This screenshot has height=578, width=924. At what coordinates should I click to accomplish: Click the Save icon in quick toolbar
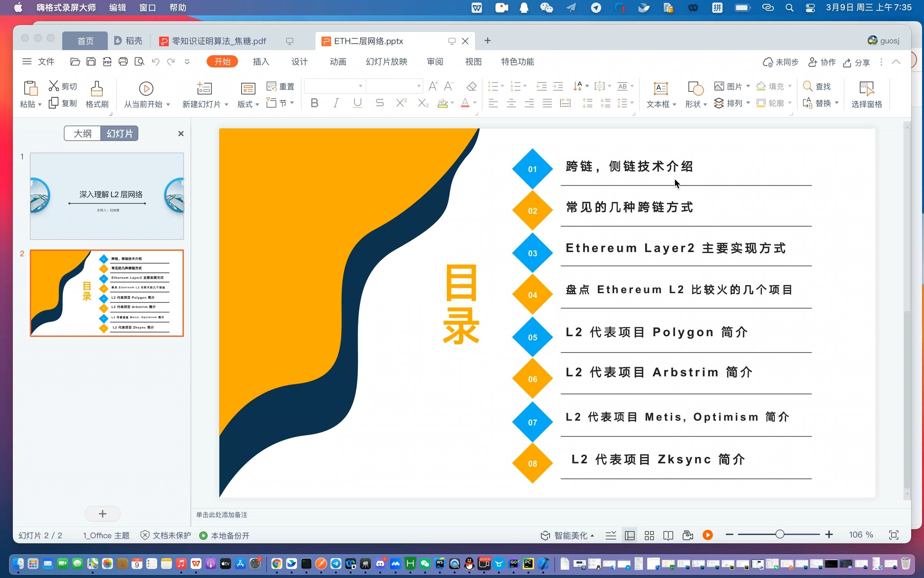91,62
